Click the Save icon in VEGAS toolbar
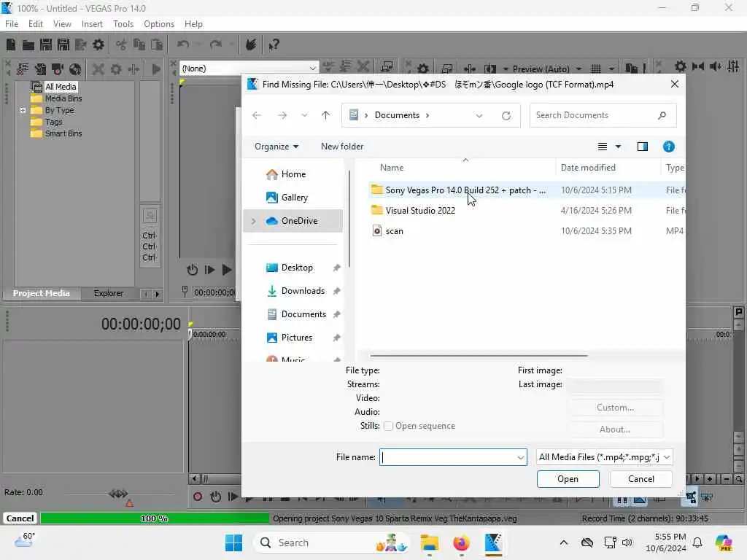Image resolution: width=747 pixels, height=560 pixels. (46, 44)
